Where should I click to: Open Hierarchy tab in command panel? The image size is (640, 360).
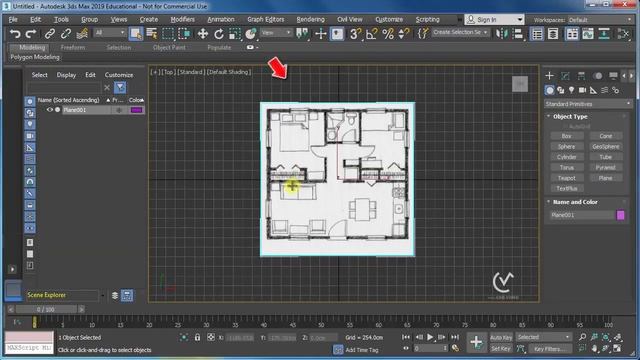coord(581,76)
